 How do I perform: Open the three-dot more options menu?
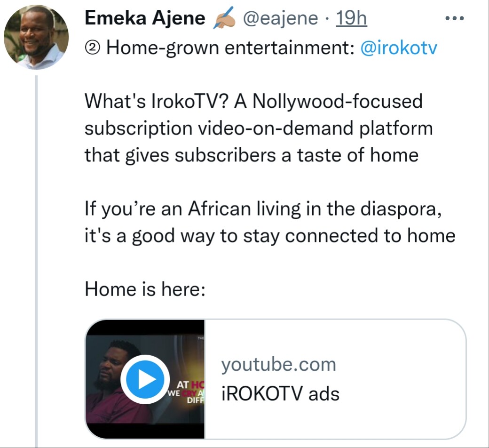click(454, 19)
